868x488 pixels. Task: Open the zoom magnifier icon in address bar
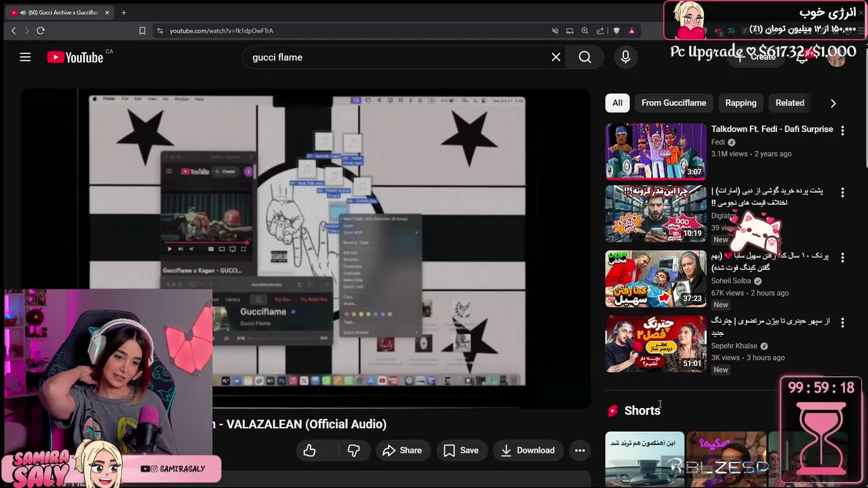point(585,30)
